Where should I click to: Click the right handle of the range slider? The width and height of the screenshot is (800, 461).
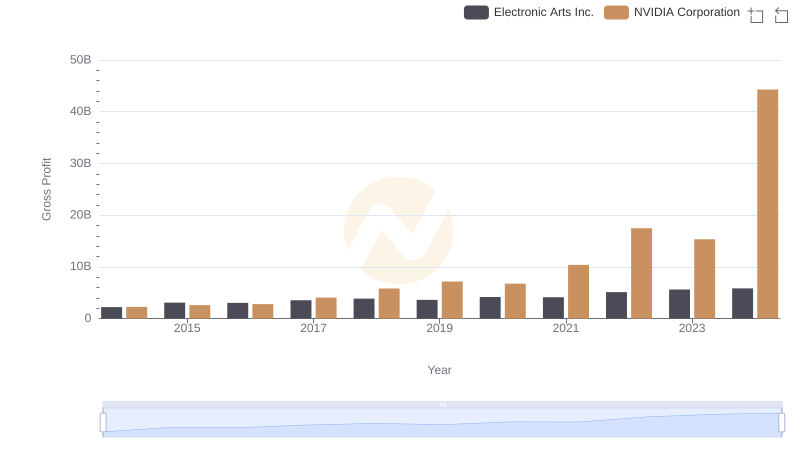click(781, 423)
